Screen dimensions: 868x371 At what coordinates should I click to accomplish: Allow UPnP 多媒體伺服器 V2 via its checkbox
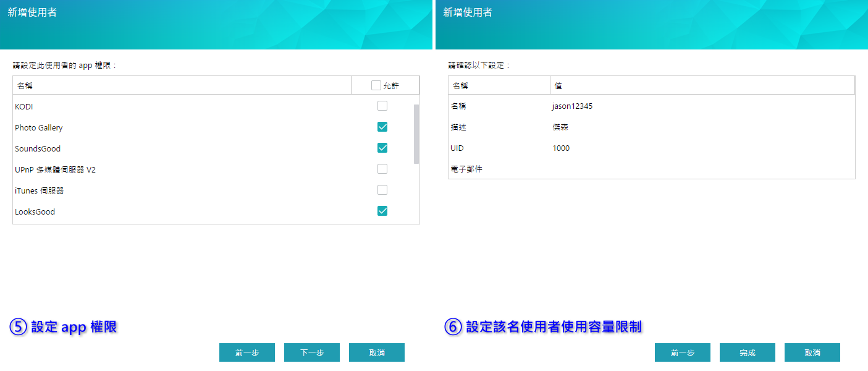coord(382,169)
